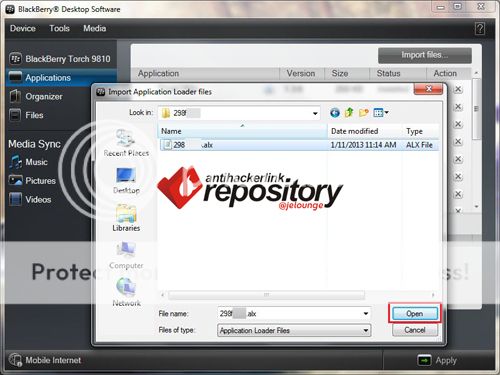
Task: Select Libraries shortcut in places bar
Action: pyautogui.click(x=126, y=218)
